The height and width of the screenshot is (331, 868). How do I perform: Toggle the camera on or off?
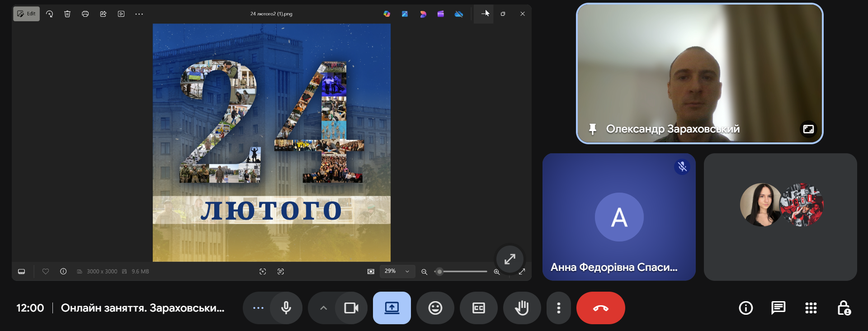point(351,308)
